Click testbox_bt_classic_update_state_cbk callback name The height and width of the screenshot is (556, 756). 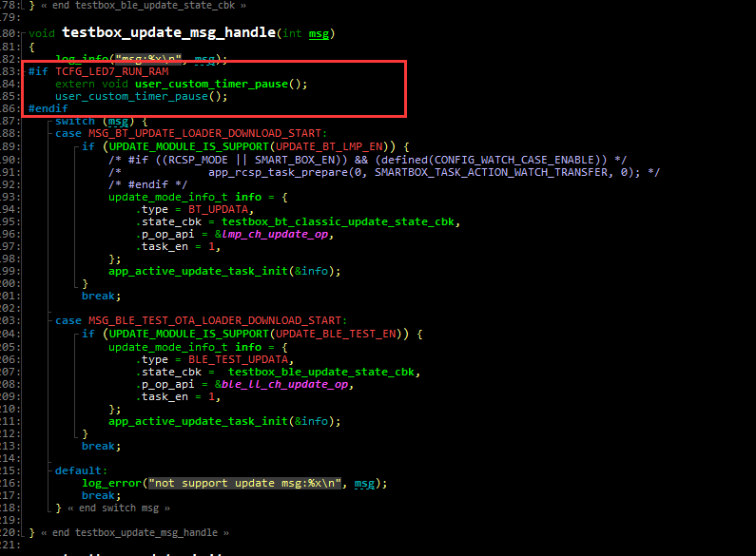(x=338, y=221)
